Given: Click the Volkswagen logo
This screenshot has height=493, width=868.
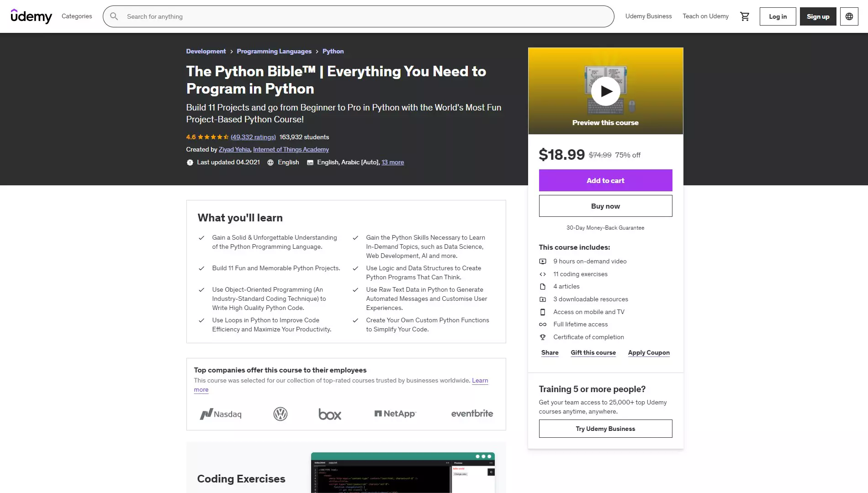Looking at the screenshot, I should (x=280, y=414).
